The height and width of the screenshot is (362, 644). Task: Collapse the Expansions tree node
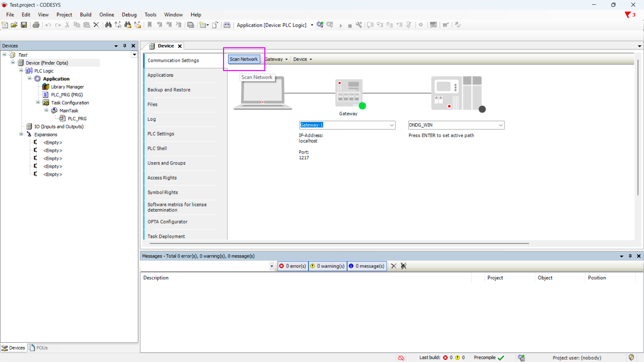tap(21, 134)
